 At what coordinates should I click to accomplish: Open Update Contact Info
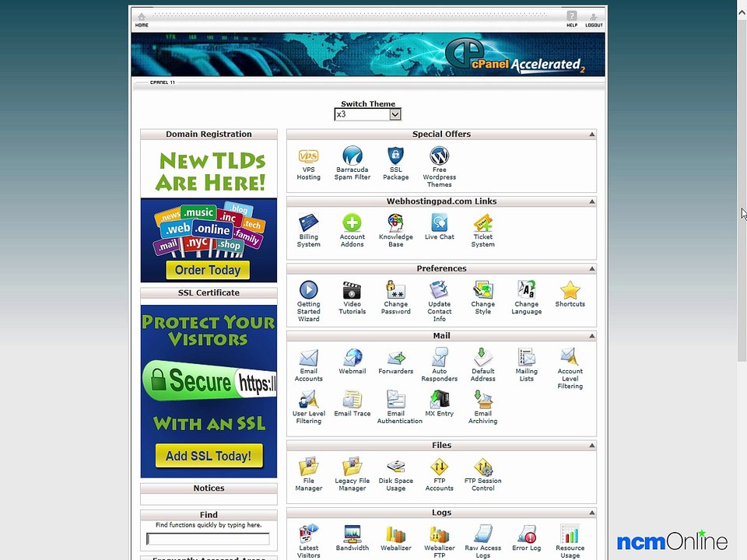pyautogui.click(x=439, y=302)
